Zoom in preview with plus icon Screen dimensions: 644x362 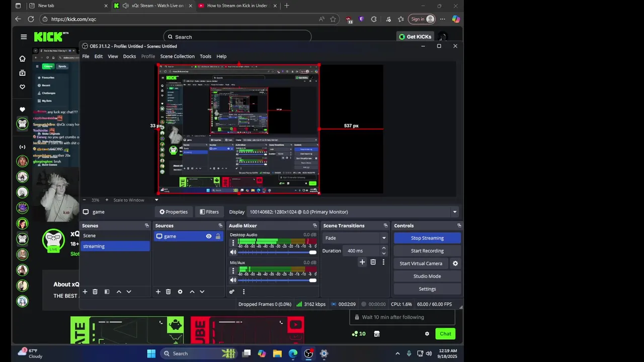[x=107, y=200]
